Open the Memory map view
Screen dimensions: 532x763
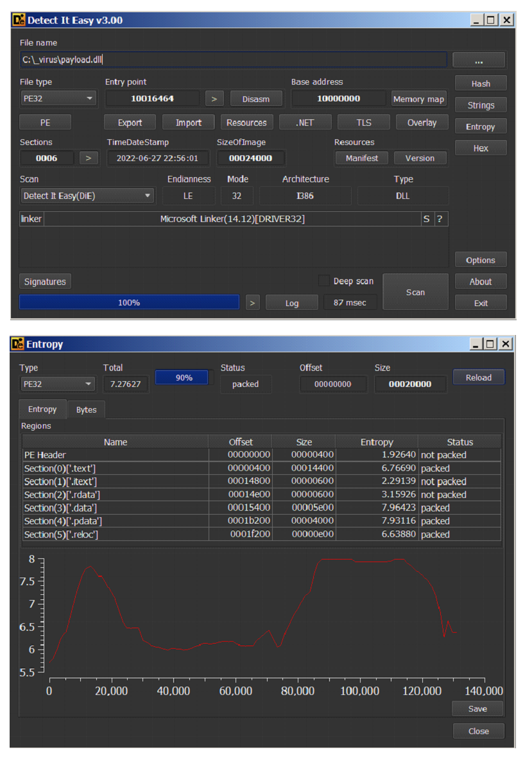418,99
